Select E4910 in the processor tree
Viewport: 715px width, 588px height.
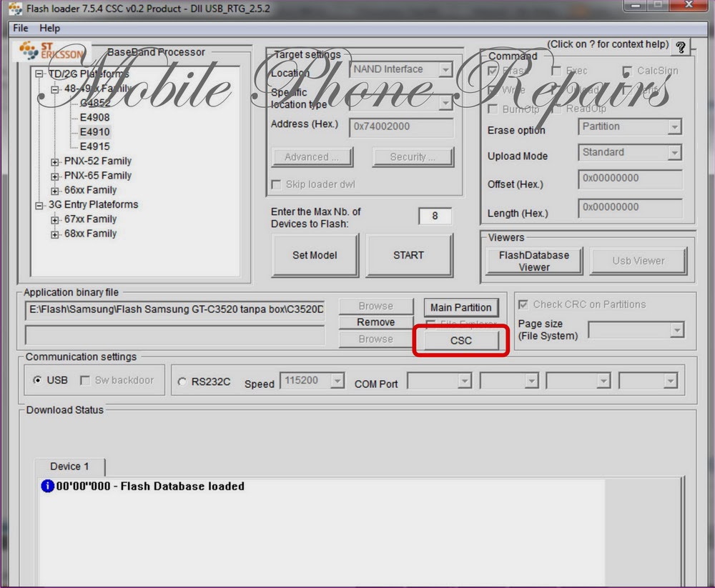[x=95, y=132]
